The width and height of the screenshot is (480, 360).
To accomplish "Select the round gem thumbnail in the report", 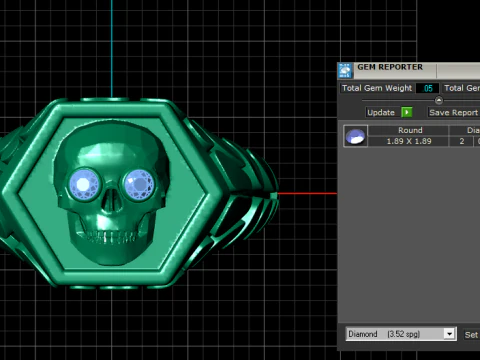I will (x=355, y=136).
